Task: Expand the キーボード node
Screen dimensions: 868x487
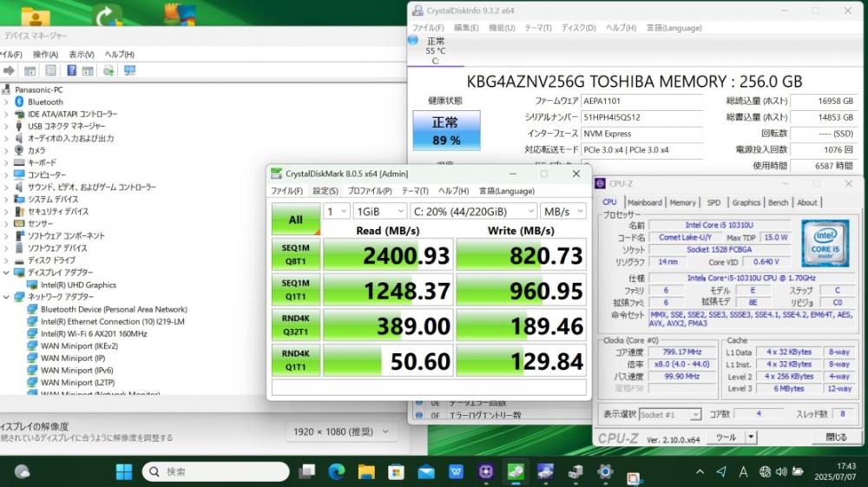Action: pyautogui.click(x=6, y=162)
